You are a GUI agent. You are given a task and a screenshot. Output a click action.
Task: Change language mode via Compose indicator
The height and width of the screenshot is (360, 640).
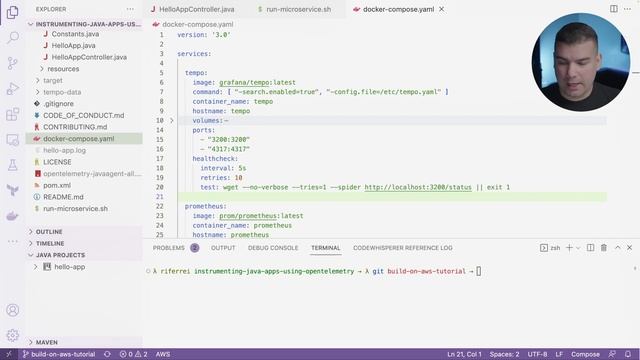[585, 354]
